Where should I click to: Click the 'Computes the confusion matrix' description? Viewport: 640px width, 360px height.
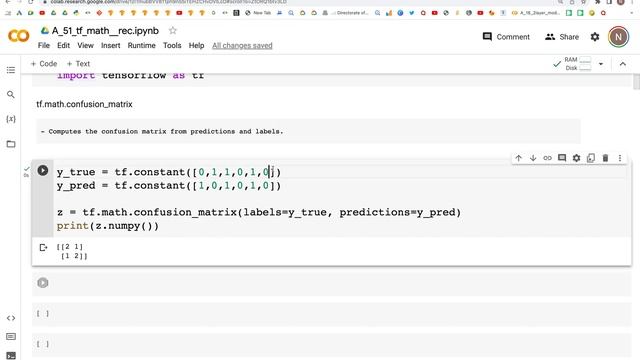(162, 131)
